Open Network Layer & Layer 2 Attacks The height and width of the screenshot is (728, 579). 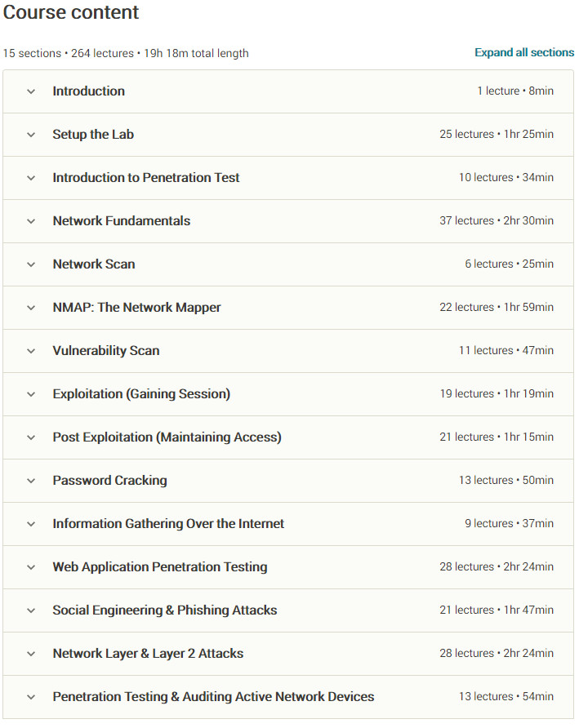point(288,653)
